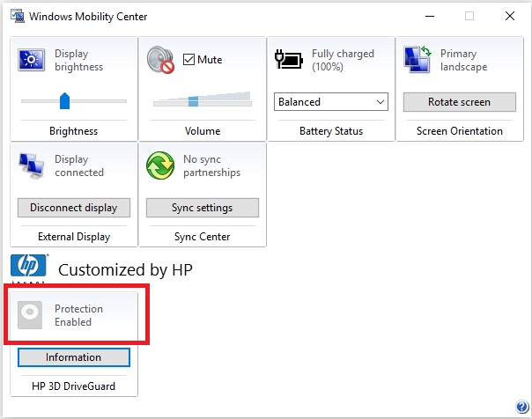Click the 'Volume' tile label

(x=203, y=131)
